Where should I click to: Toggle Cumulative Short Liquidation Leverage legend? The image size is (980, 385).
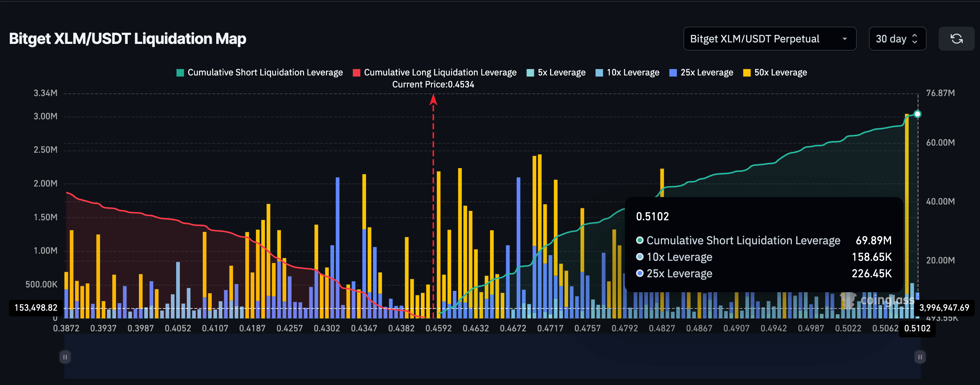click(x=260, y=72)
